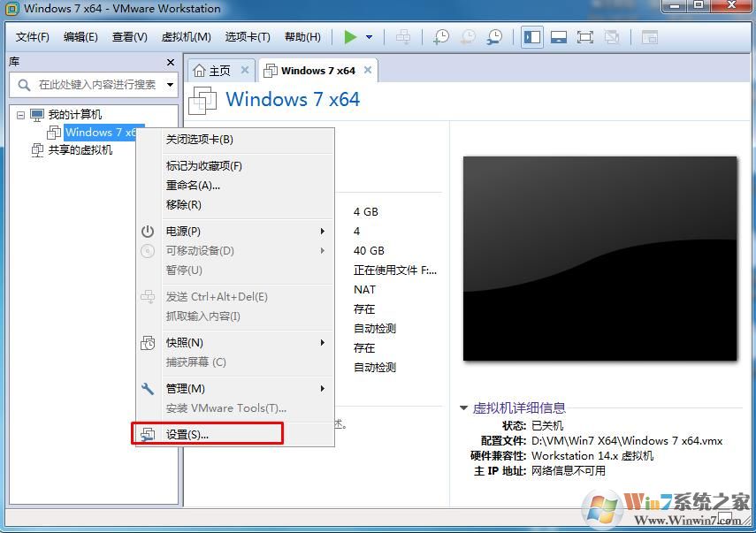
Task: Choose 移除(R) in the context menu
Action: point(235,205)
